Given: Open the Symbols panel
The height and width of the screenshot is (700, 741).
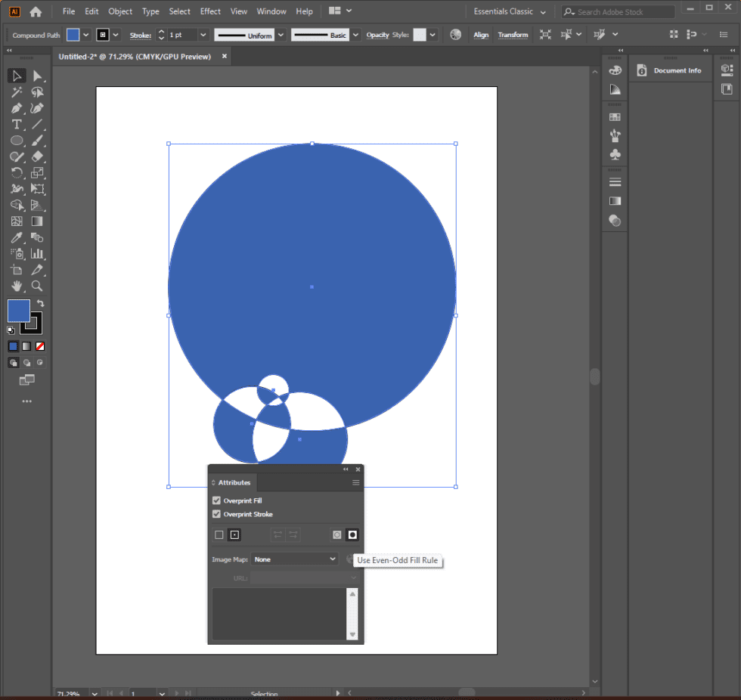Looking at the screenshot, I should (x=615, y=153).
